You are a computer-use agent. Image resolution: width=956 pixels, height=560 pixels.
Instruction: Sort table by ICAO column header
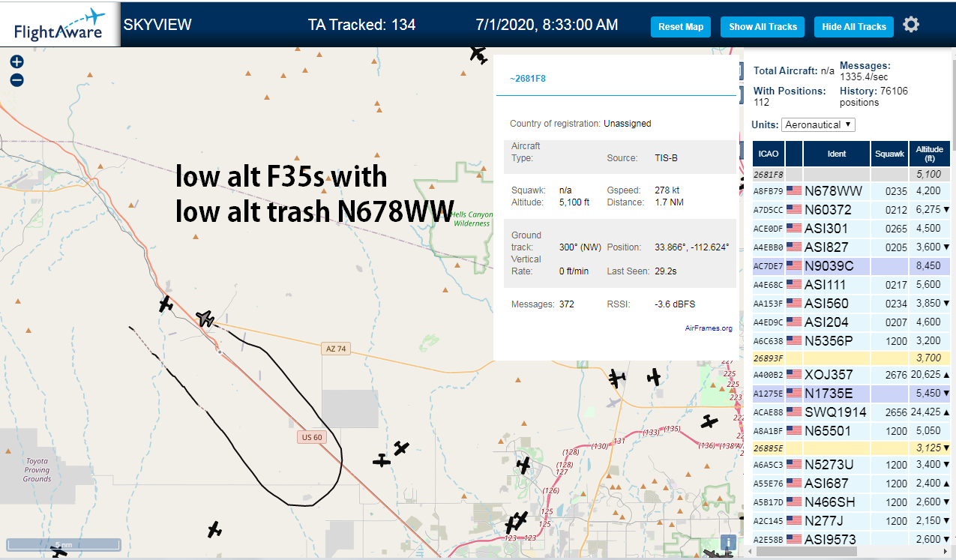tap(769, 154)
